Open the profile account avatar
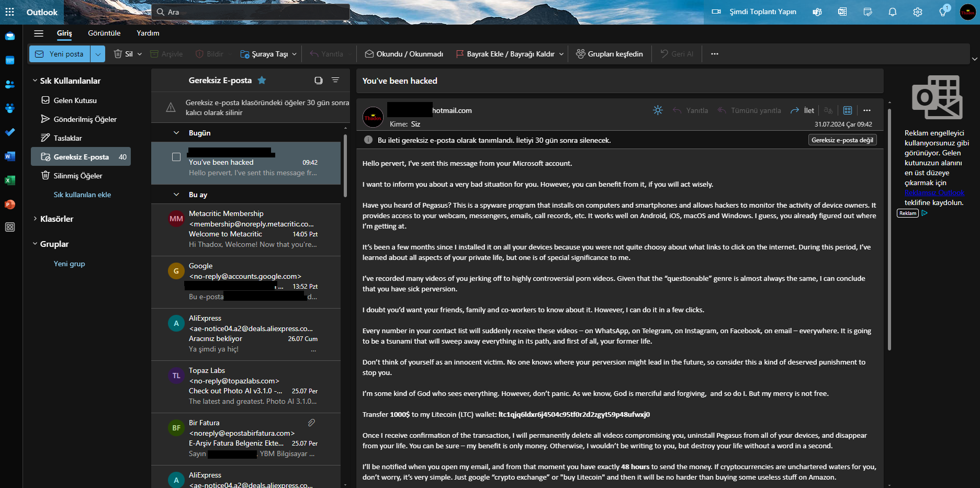The width and height of the screenshot is (980, 488). pyautogui.click(x=967, y=12)
